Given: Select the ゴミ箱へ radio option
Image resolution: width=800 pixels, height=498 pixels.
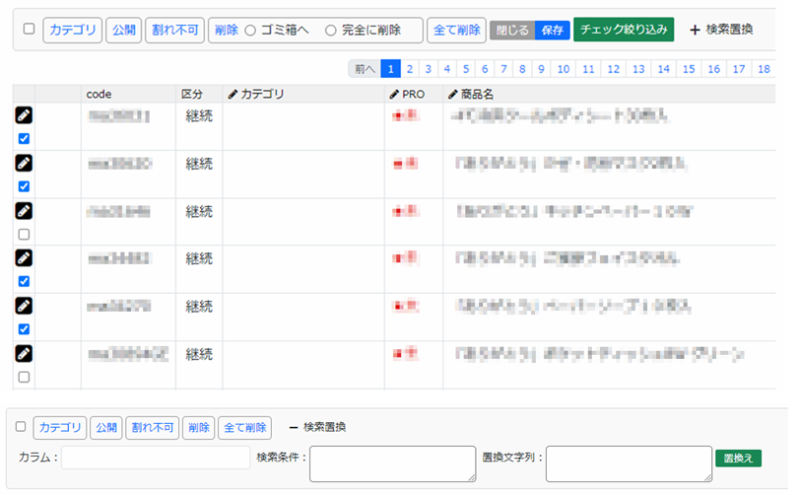Looking at the screenshot, I should click(x=251, y=30).
